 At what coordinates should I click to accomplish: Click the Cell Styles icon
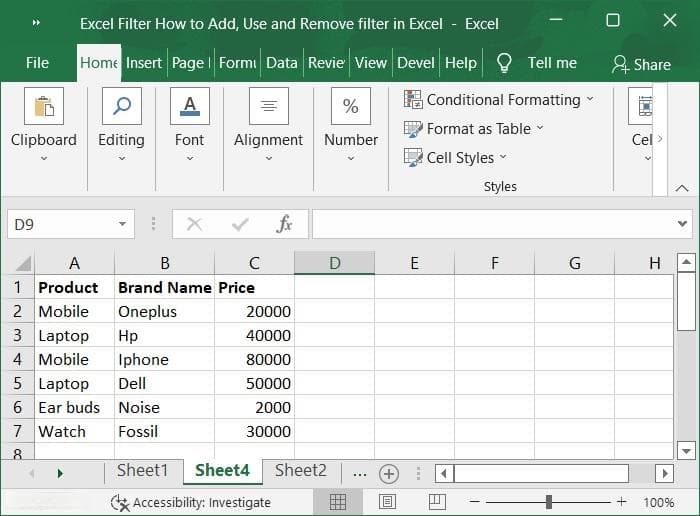point(413,158)
